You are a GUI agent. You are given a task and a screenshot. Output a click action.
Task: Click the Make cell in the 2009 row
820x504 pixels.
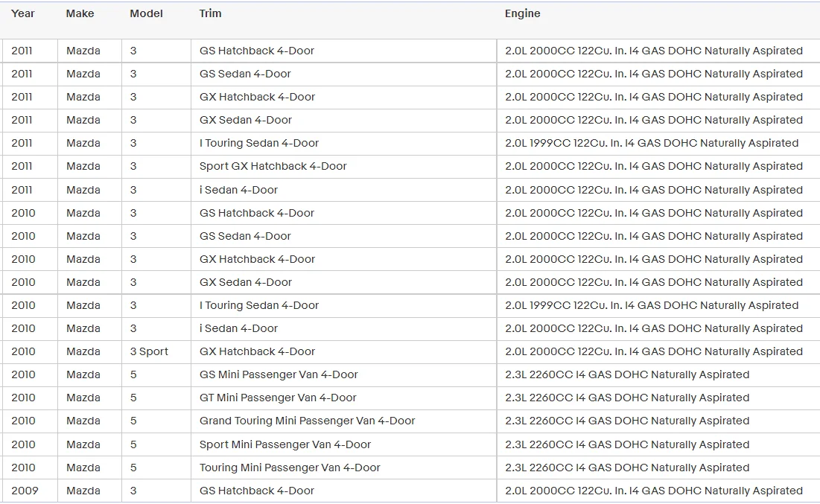tap(89, 491)
